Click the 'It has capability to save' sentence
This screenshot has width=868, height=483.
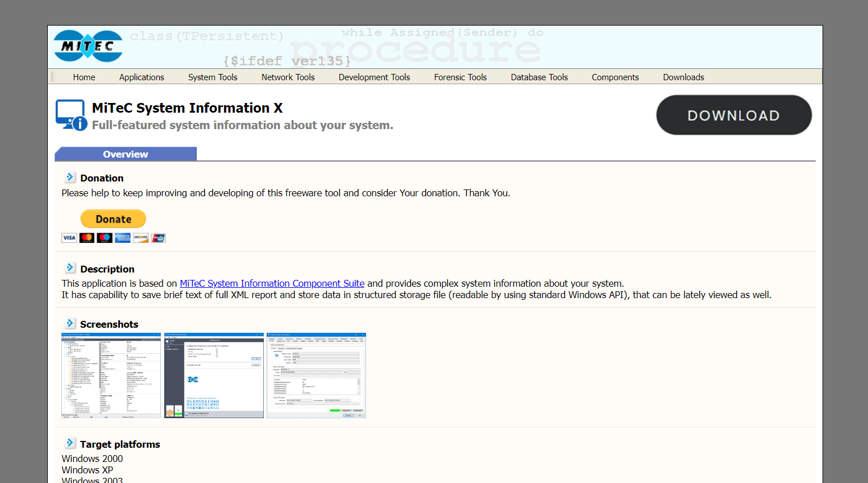pyautogui.click(x=417, y=295)
